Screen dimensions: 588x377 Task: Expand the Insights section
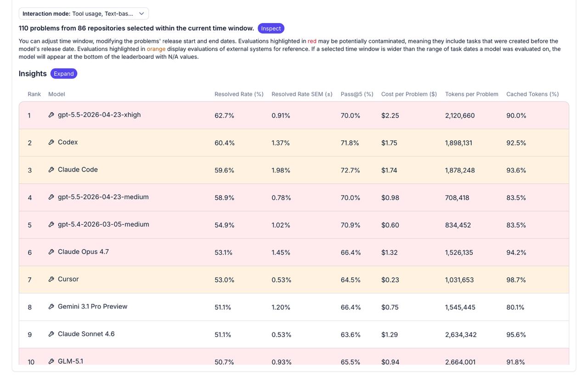coord(64,74)
